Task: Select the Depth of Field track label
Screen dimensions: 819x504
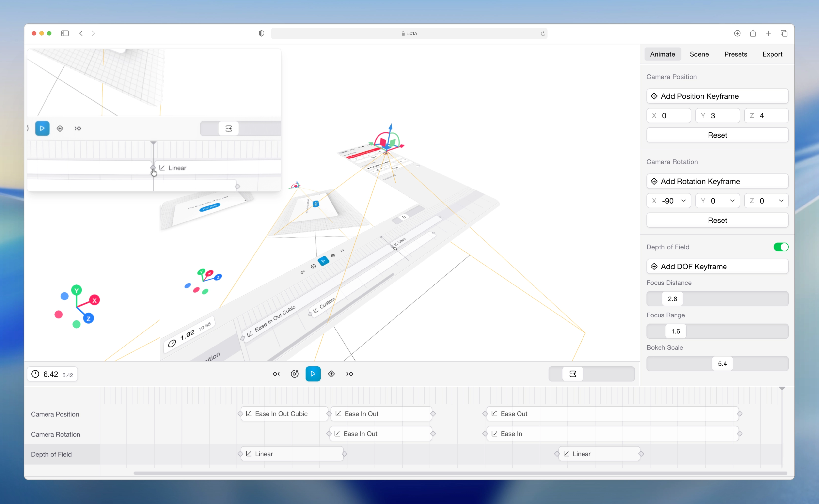Action: 51,454
